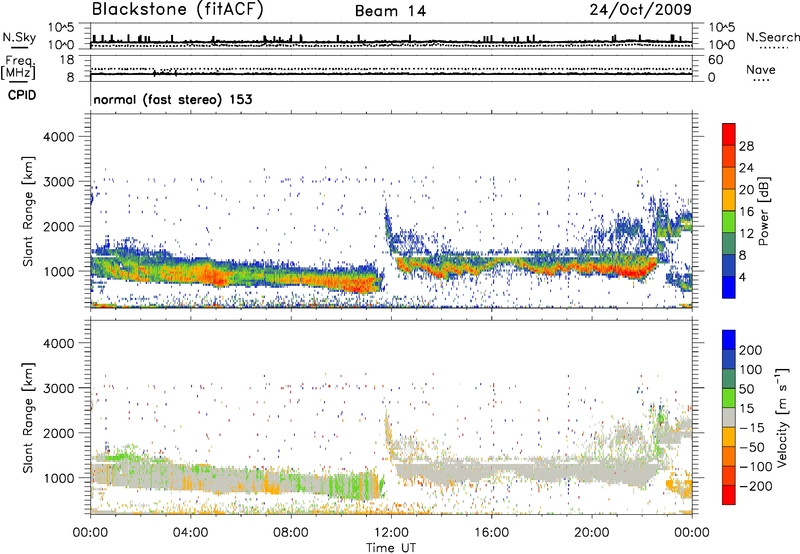Image resolution: width=800 pixels, height=554 pixels.
Task: Click the 'Velocity [m s-1]' color bar label
Action: point(781,417)
